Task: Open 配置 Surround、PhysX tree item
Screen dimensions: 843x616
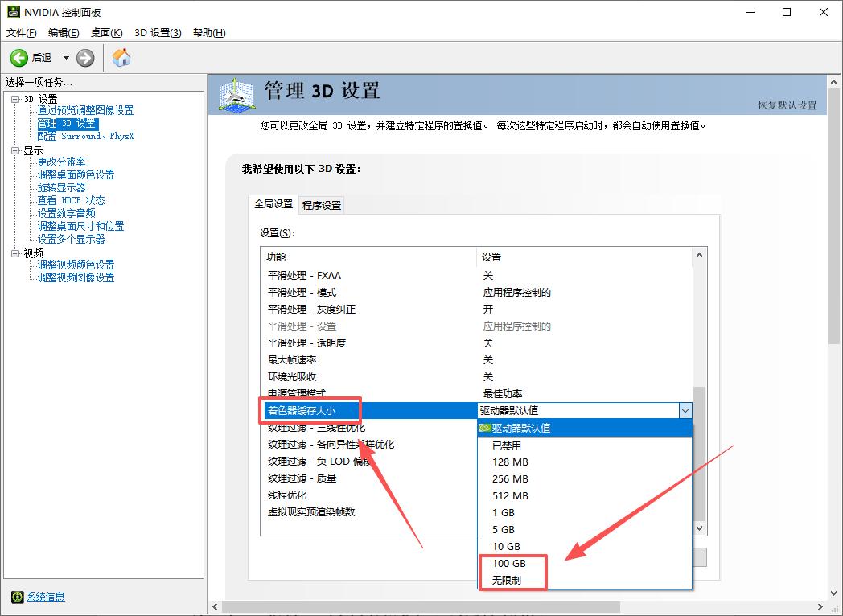Action: click(x=85, y=136)
